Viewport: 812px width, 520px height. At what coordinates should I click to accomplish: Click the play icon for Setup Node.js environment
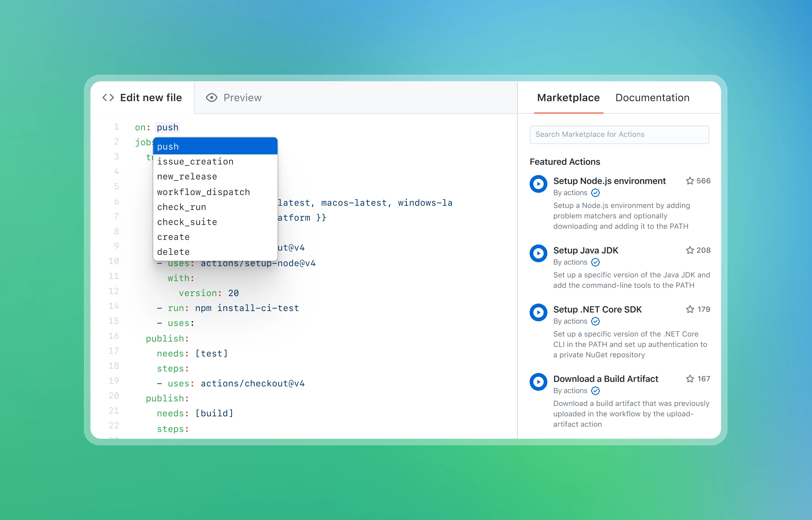538,184
